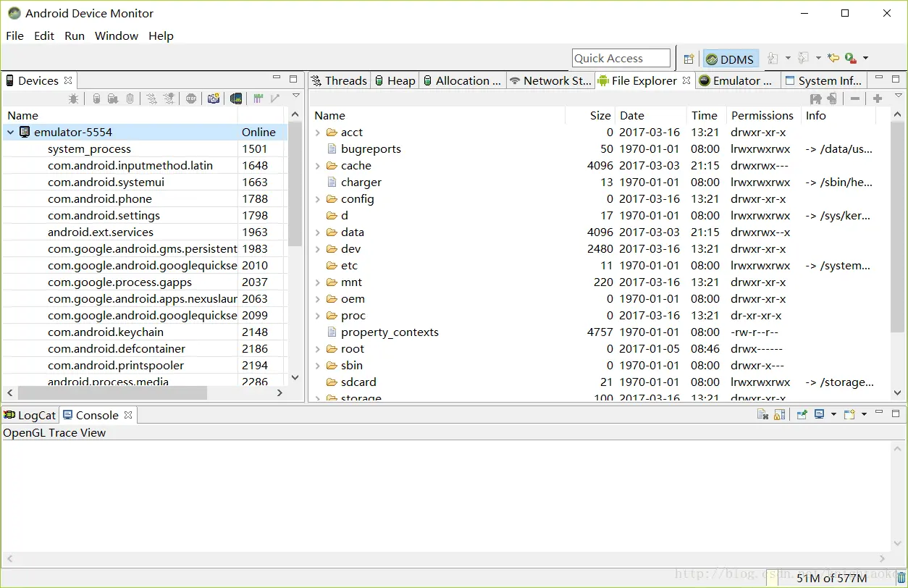Open the File Explorer view menu arrow

click(x=899, y=95)
